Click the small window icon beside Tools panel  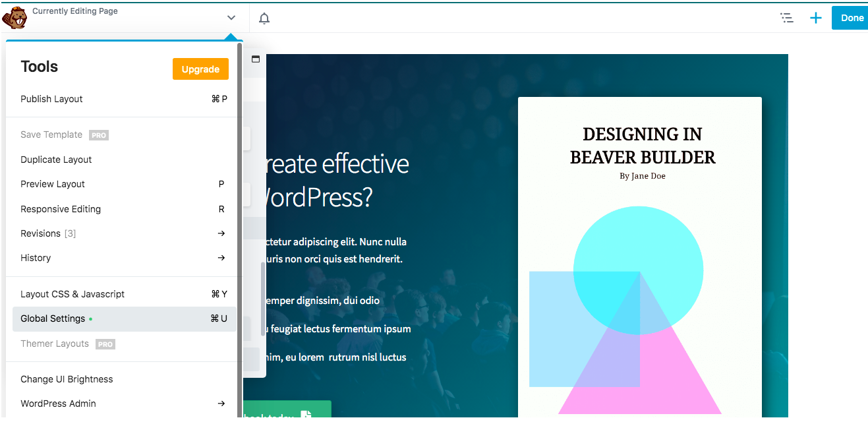click(x=256, y=59)
